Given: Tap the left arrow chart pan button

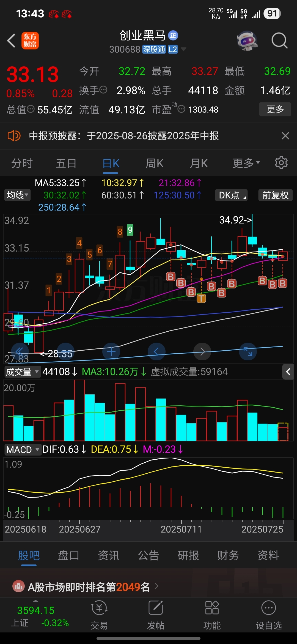Looking at the screenshot, I should coord(156,351).
